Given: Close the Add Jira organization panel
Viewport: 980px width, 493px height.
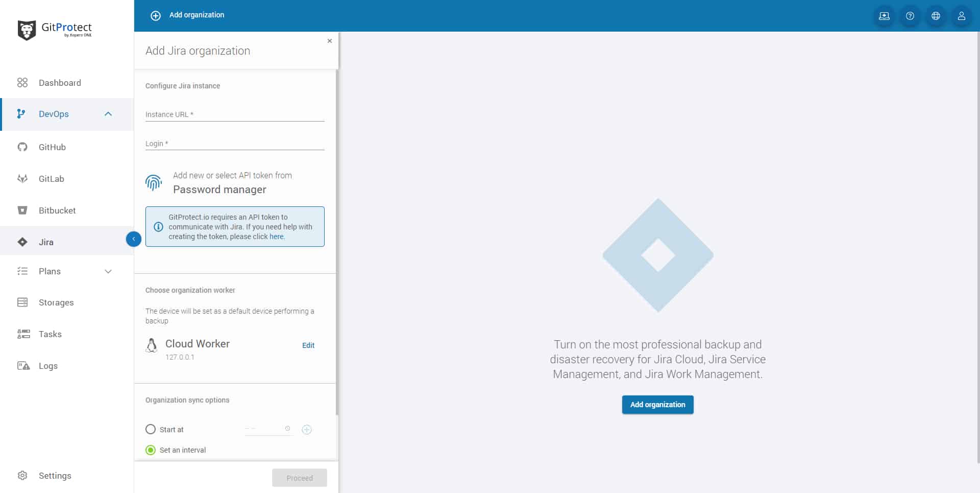Looking at the screenshot, I should (x=330, y=41).
